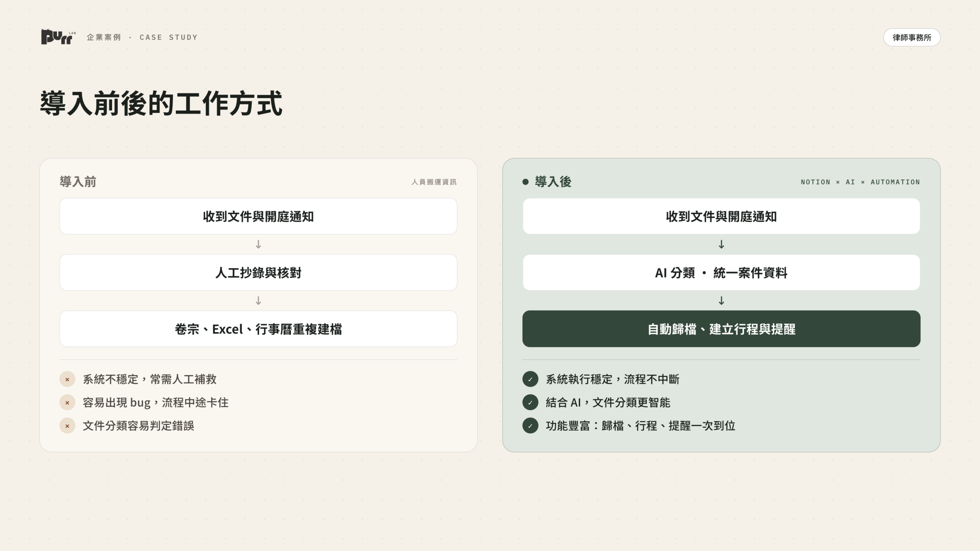Click the 人員搬運資訊 caption
The image size is (980, 551).
point(434,182)
